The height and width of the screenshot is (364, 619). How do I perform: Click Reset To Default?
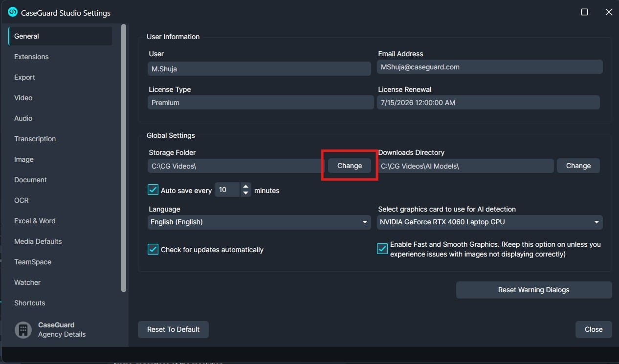tap(173, 329)
